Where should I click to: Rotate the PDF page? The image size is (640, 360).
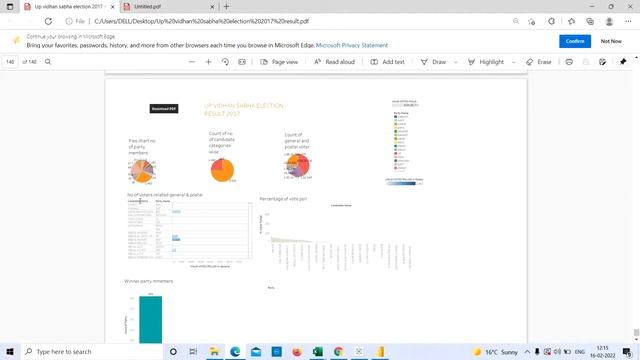point(225,62)
